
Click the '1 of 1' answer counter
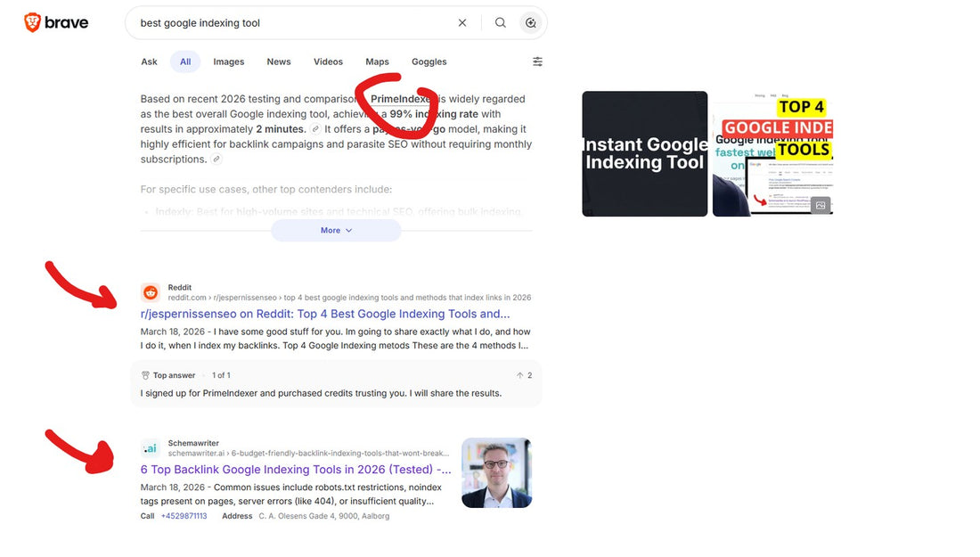[221, 375]
